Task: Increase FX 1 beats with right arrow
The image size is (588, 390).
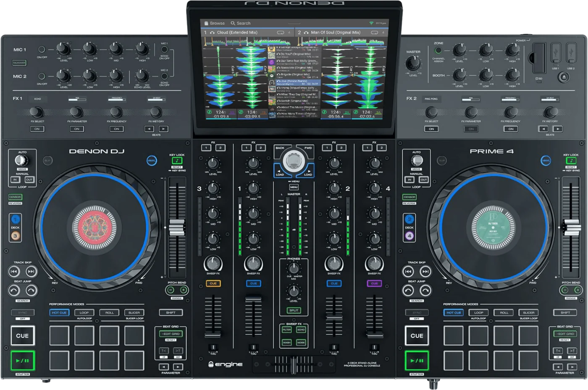Action: click(x=164, y=129)
